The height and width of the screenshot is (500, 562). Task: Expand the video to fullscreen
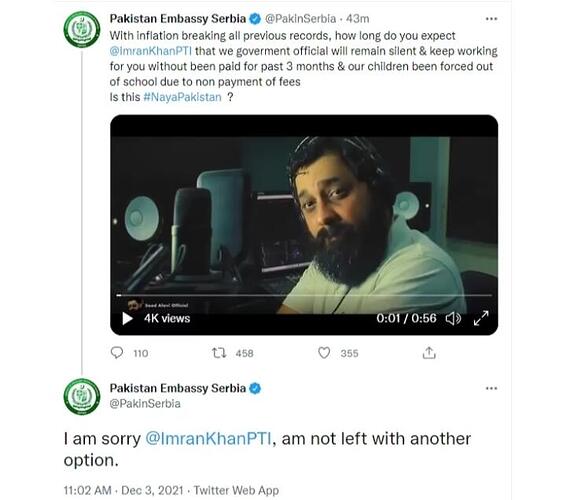tap(481, 318)
